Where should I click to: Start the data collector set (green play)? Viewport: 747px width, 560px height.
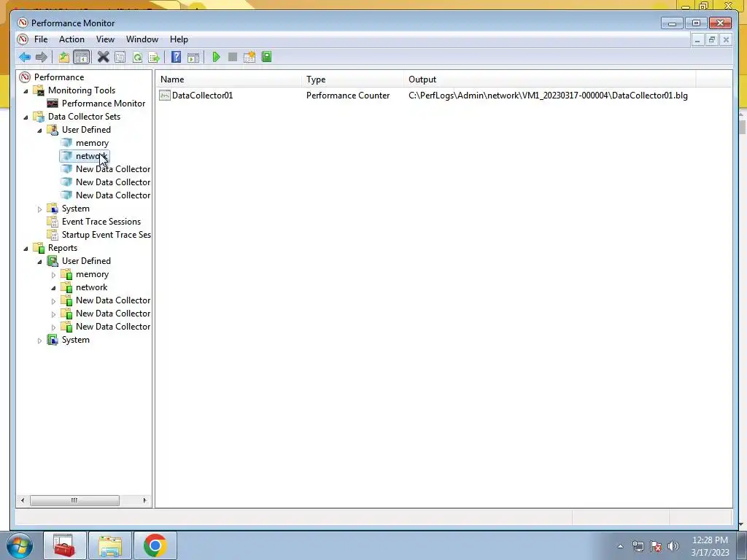[x=216, y=57]
